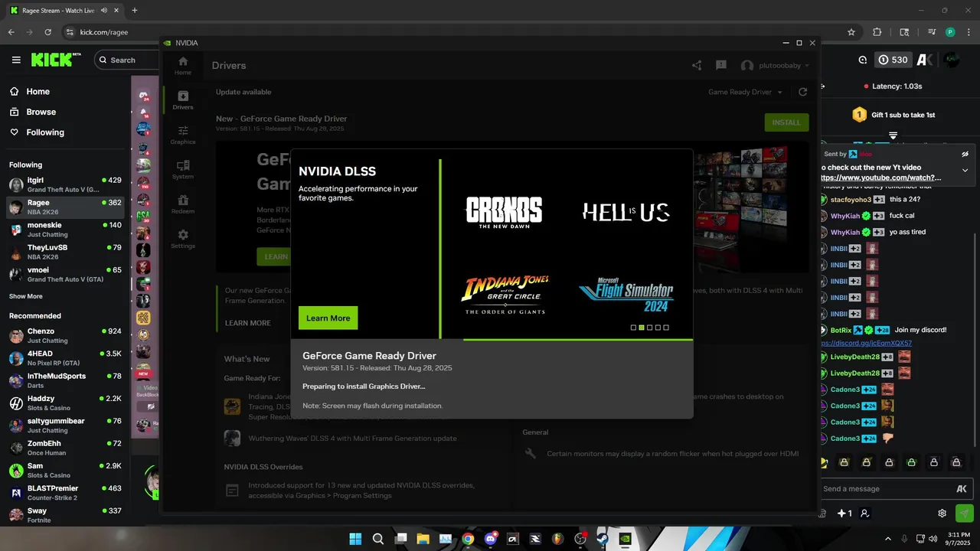Open Steam from the taskbar
The width and height of the screenshot is (980, 551).
pos(603,539)
